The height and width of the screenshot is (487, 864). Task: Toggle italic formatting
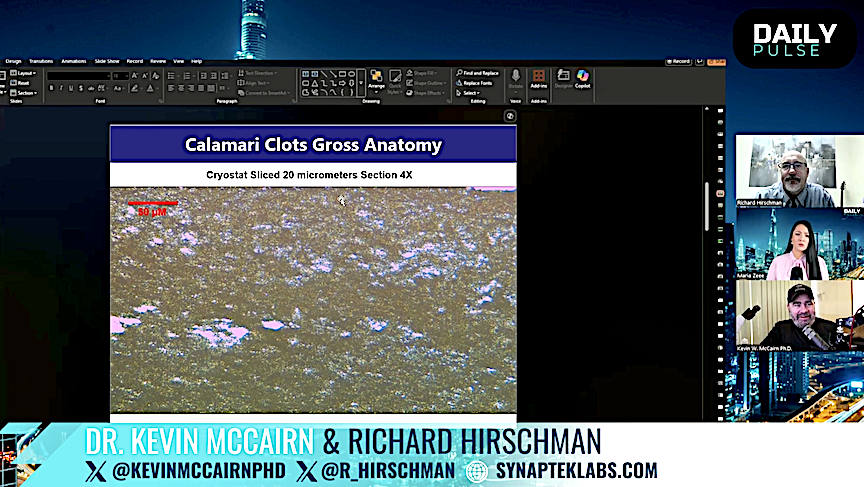coord(62,88)
